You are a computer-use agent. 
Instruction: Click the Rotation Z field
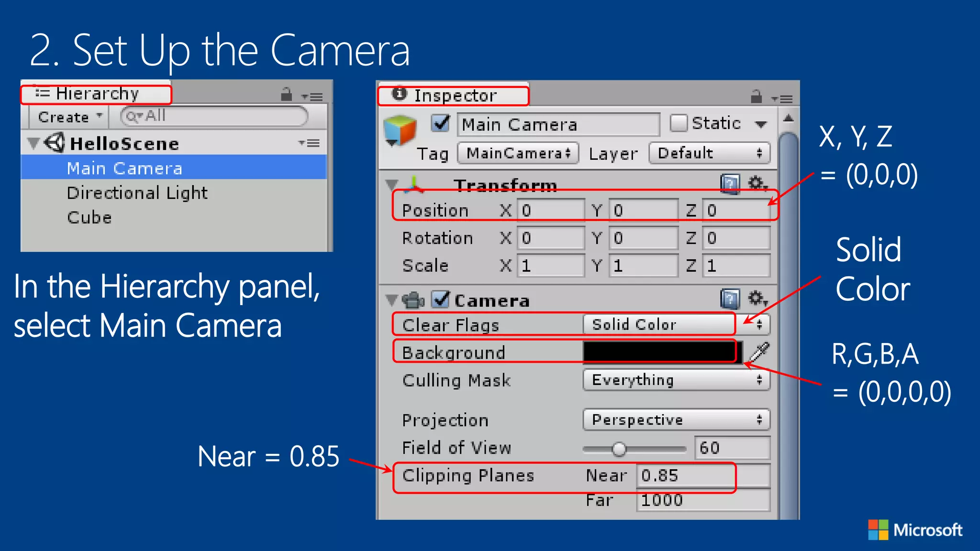736,238
